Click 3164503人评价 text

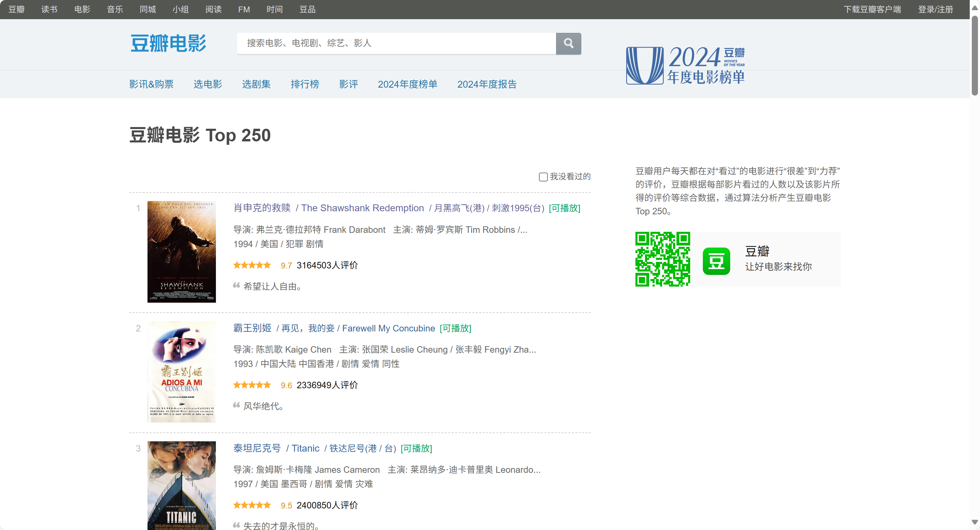pyautogui.click(x=327, y=265)
